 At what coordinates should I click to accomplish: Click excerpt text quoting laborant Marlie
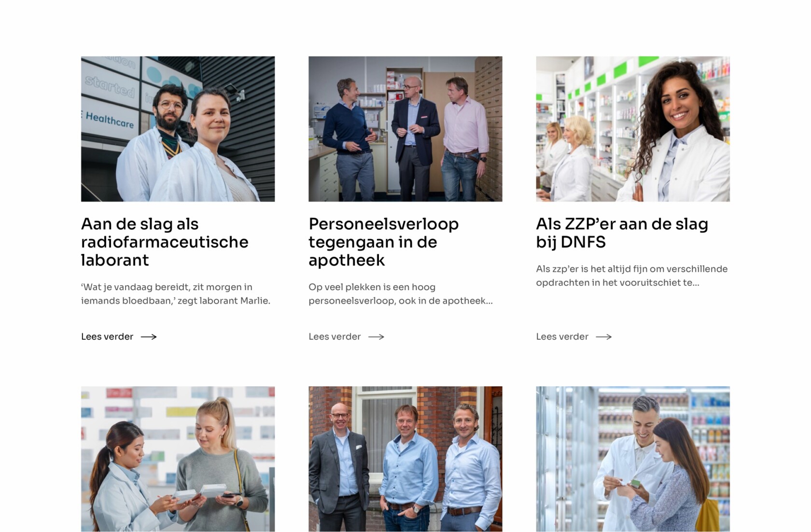176,294
